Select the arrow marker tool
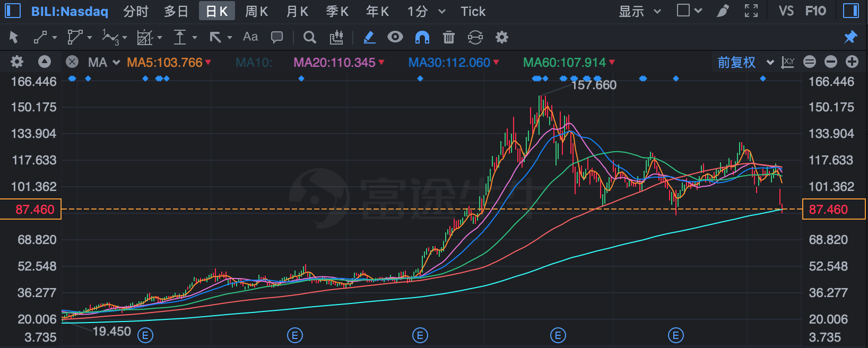Screen dimensions: 868x348 click(x=215, y=37)
